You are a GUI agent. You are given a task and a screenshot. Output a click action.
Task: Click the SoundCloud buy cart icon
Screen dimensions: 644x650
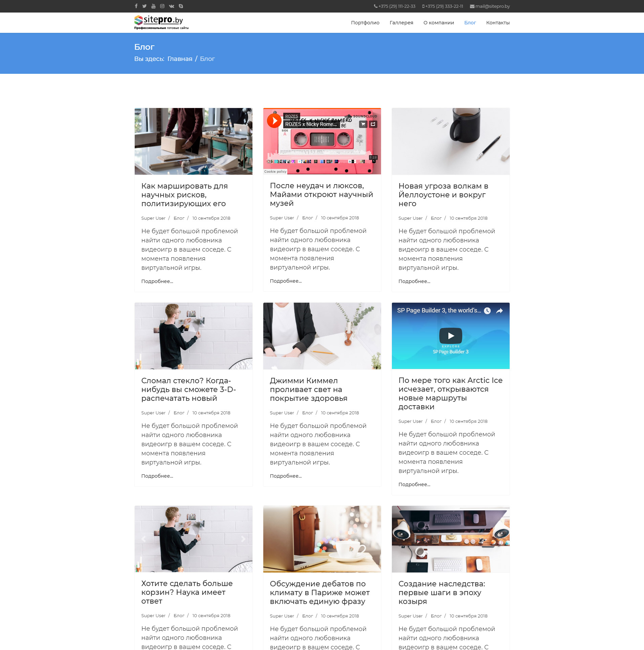pos(363,124)
